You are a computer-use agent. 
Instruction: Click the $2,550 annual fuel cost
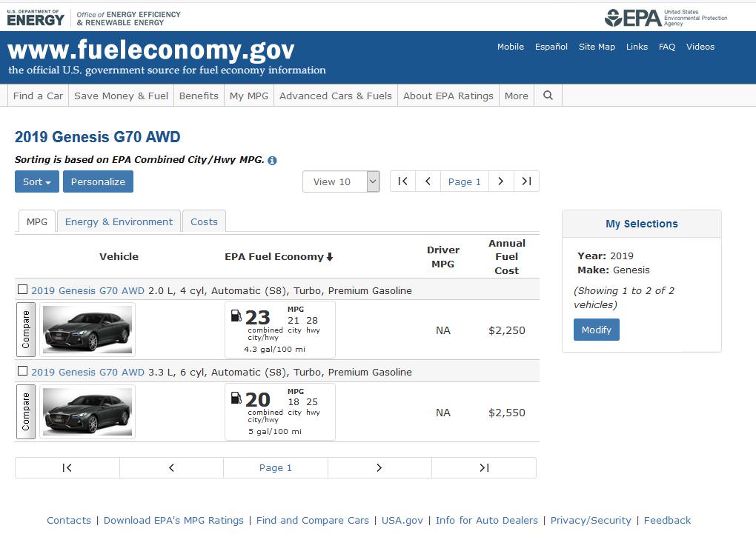click(x=507, y=413)
